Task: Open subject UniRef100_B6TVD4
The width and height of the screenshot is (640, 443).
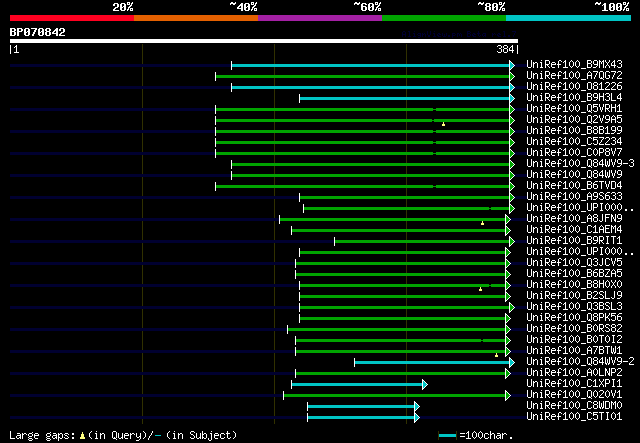Action: coord(574,185)
